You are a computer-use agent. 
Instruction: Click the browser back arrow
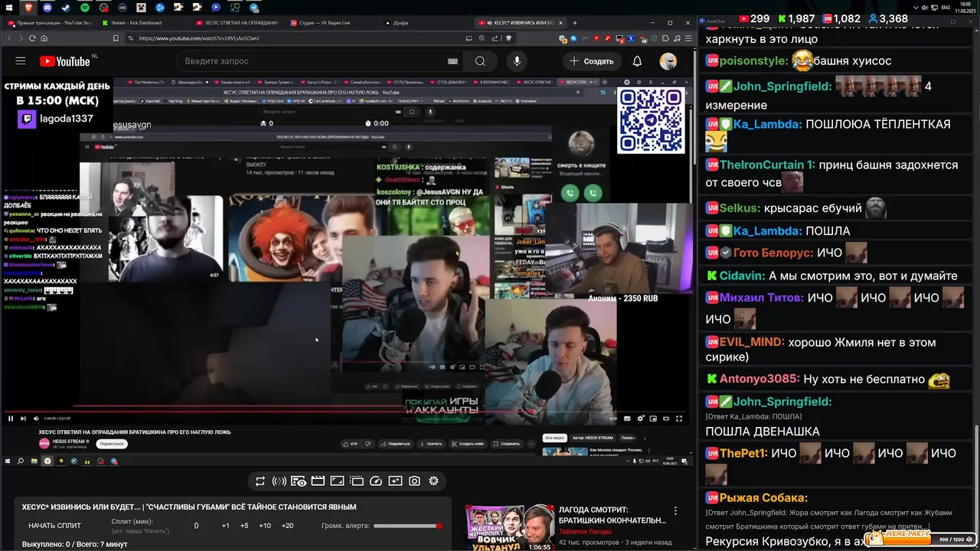tap(9, 38)
